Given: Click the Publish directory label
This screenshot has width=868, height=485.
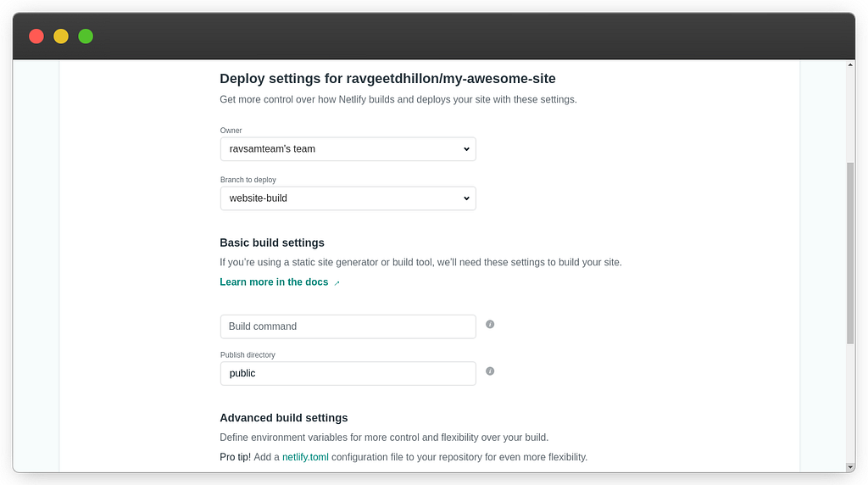Looking at the screenshot, I should 248,355.
